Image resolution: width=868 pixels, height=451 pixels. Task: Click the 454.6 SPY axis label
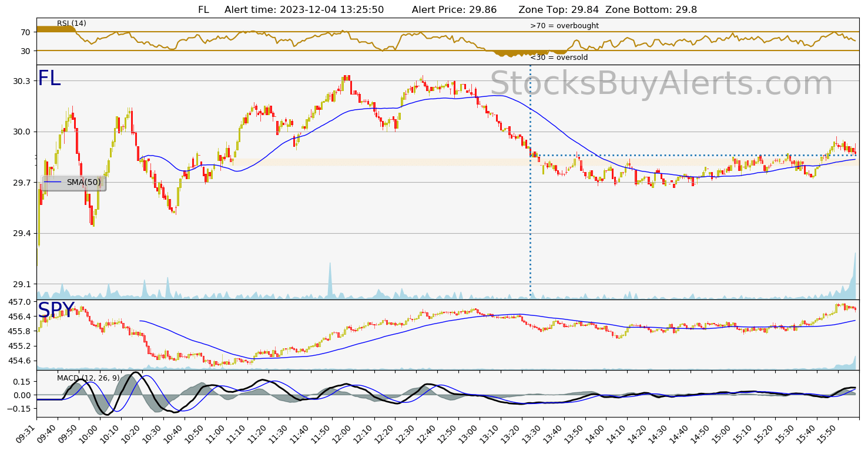click(x=20, y=361)
